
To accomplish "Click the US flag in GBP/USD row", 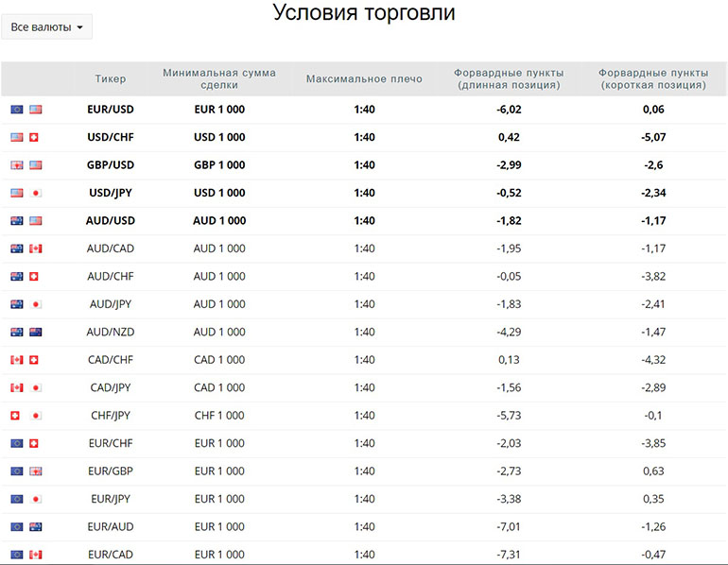I will [36, 165].
